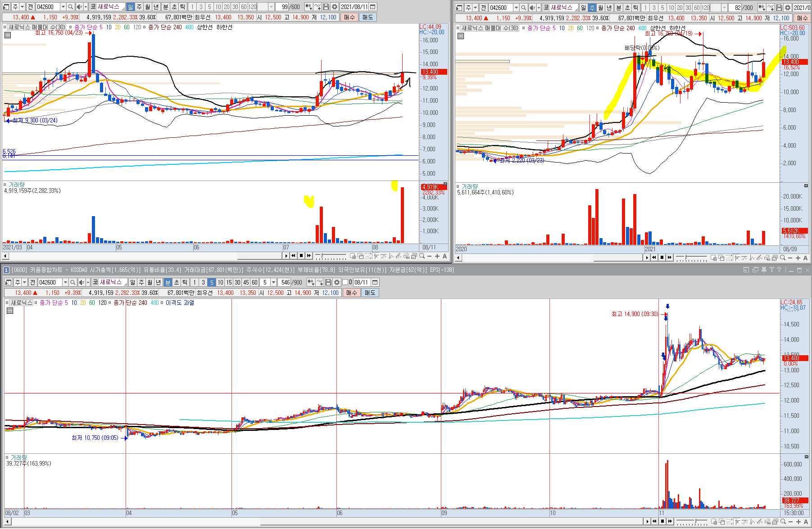Image resolution: width=812 pixels, height=529 pixels.
Task: Open settings gear in minute chart toolbar
Action: point(337,282)
